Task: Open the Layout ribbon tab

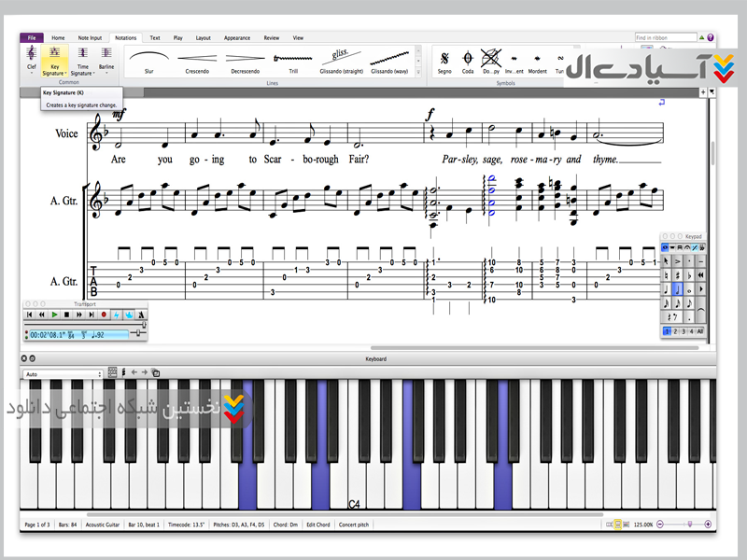Action: (x=203, y=38)
